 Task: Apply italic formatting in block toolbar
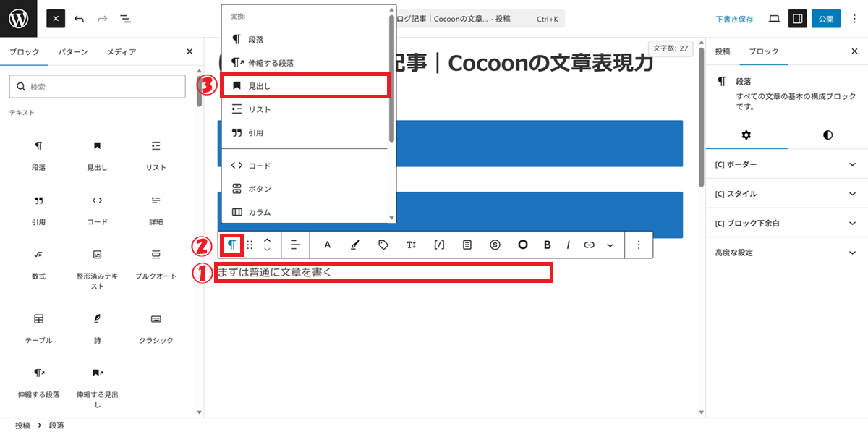pos(568,245)
